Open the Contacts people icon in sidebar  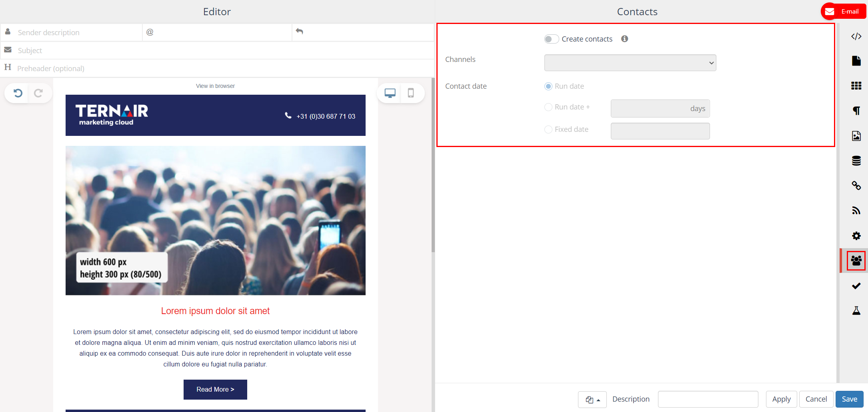[x=856, y=261]
